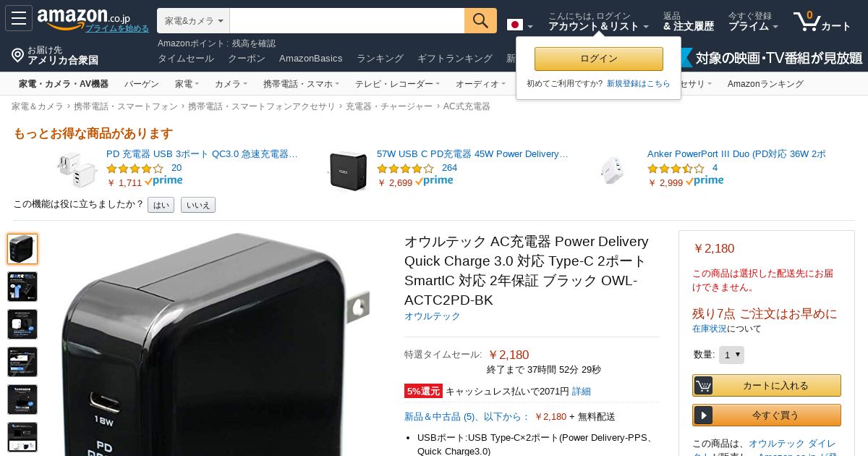868x456 pixels.
Task: Open the shopping cart icon
Action: pyautogui.click(x=807, y=20)
